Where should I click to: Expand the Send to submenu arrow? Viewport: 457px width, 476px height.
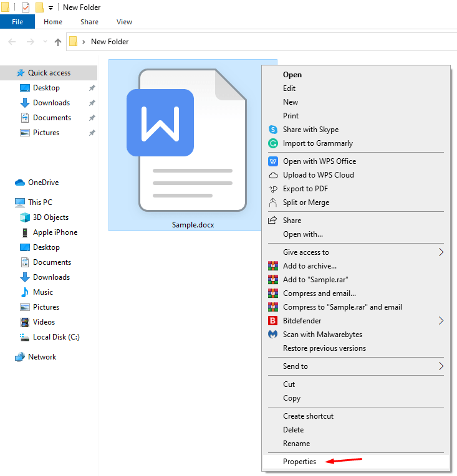(x=441, y=366)
